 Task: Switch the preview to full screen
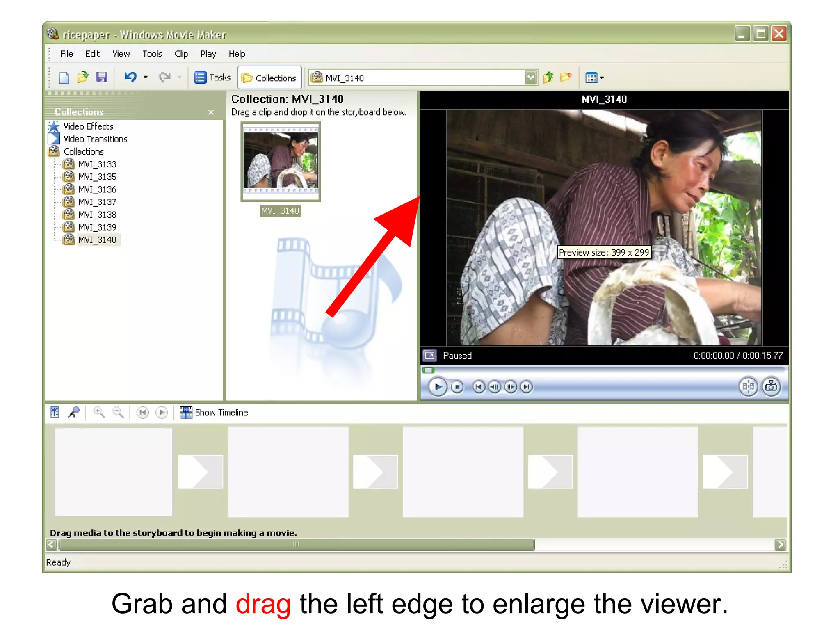pos(430,356)
